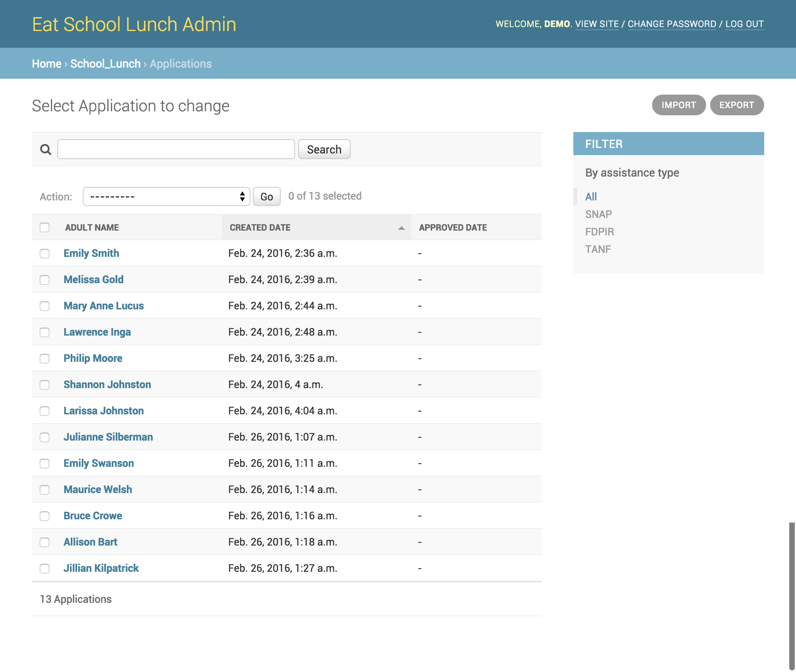Sort by the Adult Name column header
This screenshot has width=796, height=672.
click(x=92, y=227)
